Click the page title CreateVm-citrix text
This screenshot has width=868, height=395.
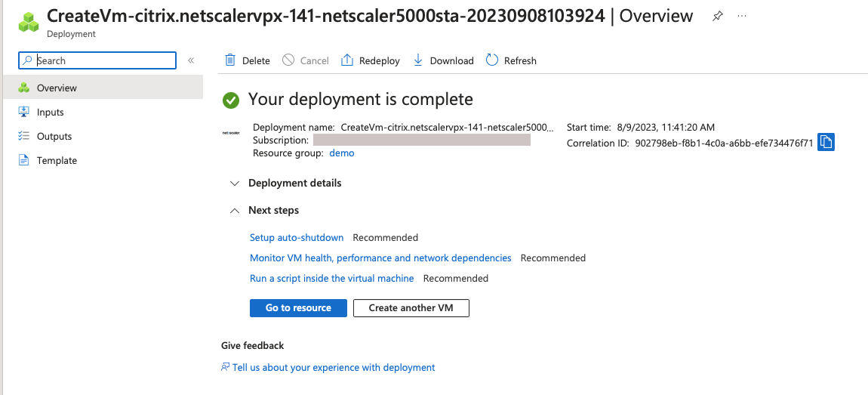(x=325, y=16)
